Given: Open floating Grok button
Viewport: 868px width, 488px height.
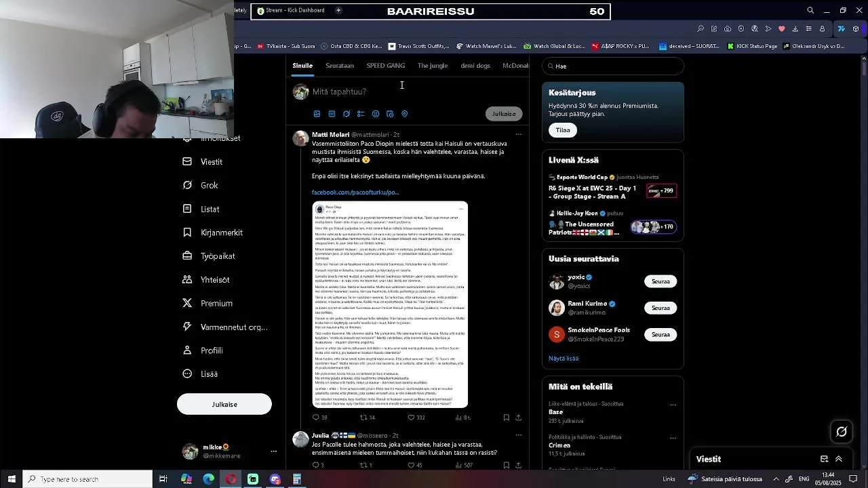Looking at the screenshot, I should pos(842,431).
